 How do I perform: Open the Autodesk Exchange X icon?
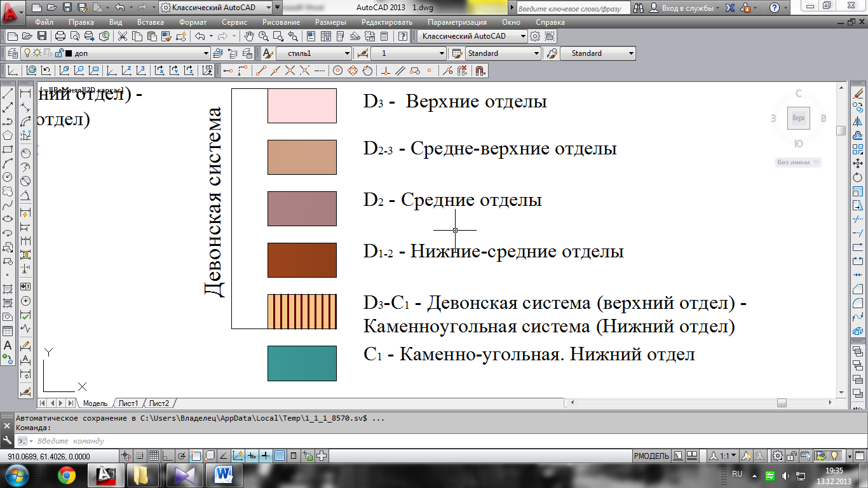coord(729,8)
